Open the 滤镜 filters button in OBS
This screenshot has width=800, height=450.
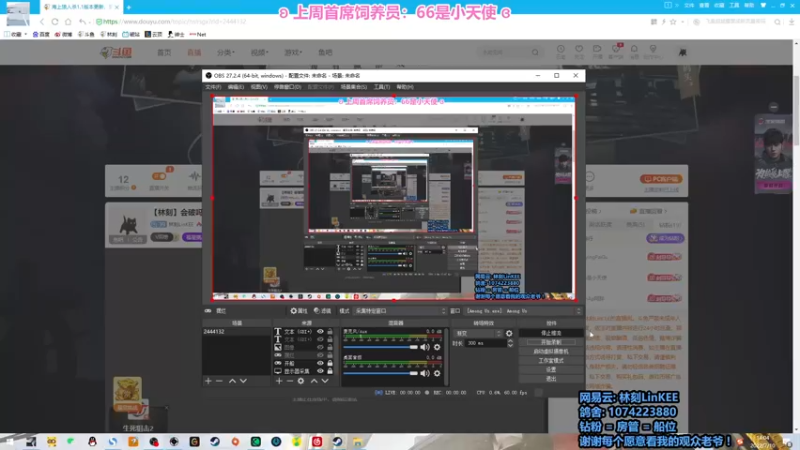(322, 311)
